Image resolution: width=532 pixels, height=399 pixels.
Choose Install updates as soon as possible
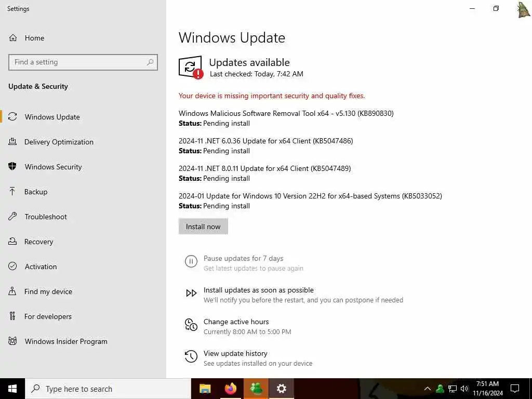point(259,290)
